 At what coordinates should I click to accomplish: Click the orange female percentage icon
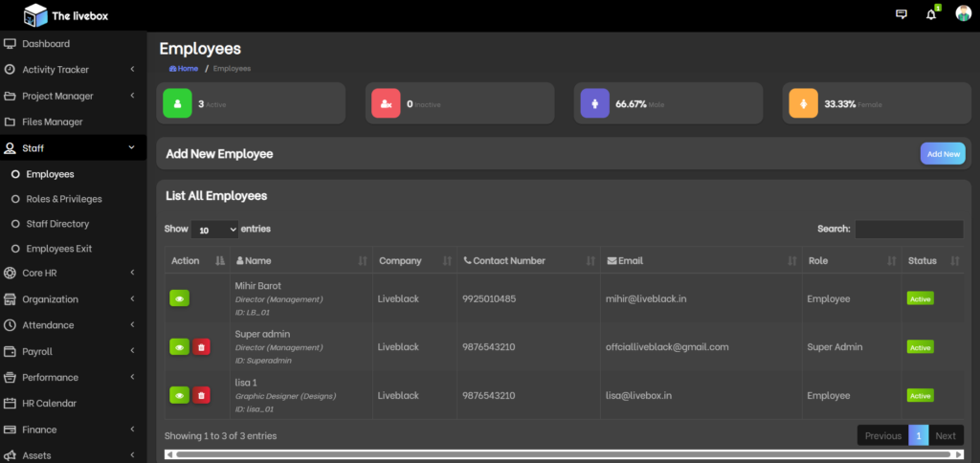[x=803, y=102]
